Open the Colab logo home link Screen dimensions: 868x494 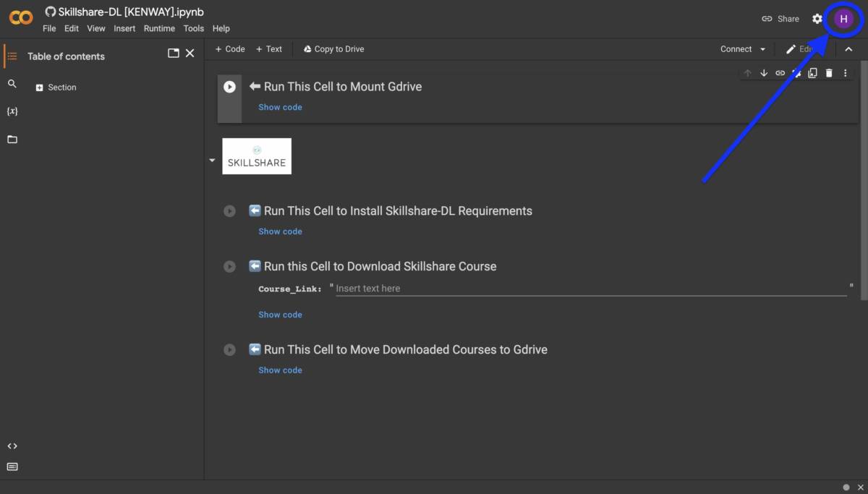pyautogui.click(x=21, y=18)
